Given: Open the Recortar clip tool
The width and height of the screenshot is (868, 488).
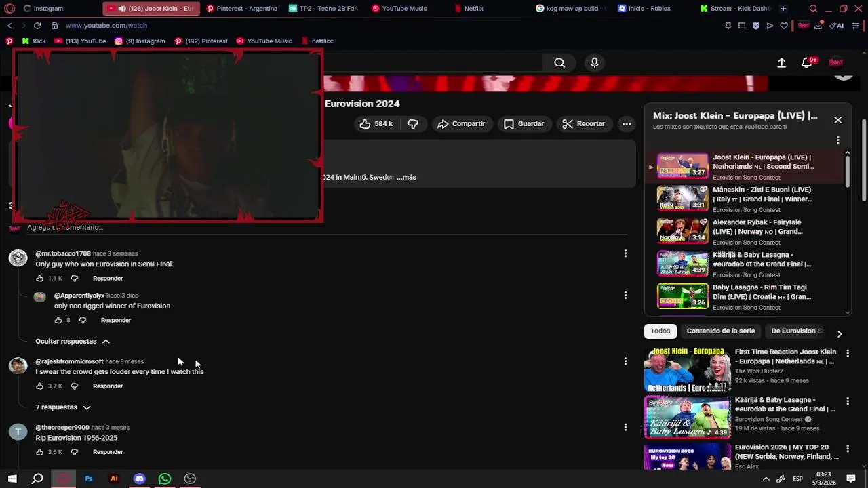Looking at the screenshot, I should 583,124.
